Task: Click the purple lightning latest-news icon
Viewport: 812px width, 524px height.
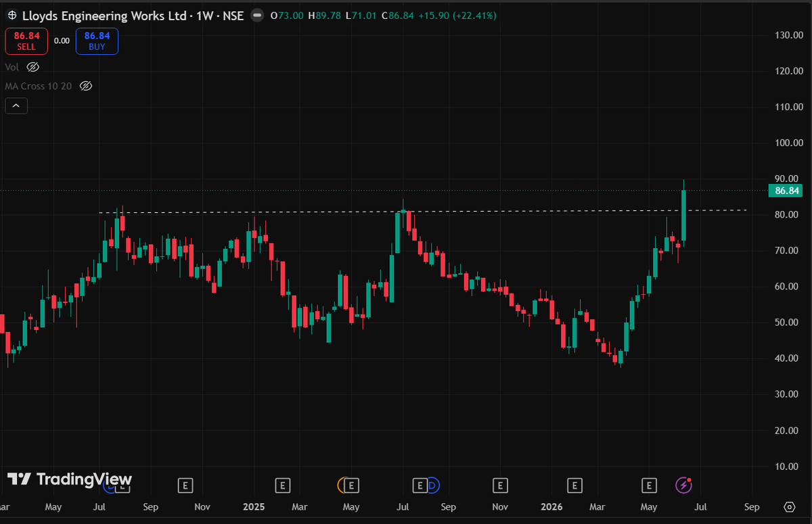Action: [684, 485]
